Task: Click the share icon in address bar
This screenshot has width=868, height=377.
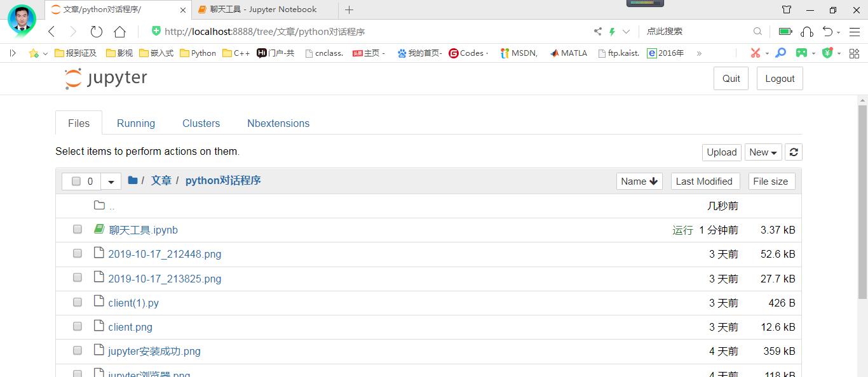Action: [x=597, y=31]
